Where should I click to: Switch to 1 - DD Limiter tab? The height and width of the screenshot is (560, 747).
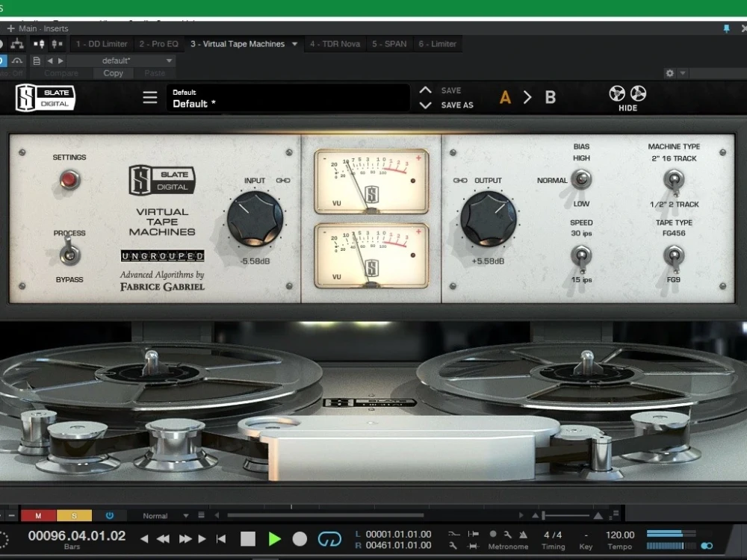pyautogui.click(x=102, y=44)
